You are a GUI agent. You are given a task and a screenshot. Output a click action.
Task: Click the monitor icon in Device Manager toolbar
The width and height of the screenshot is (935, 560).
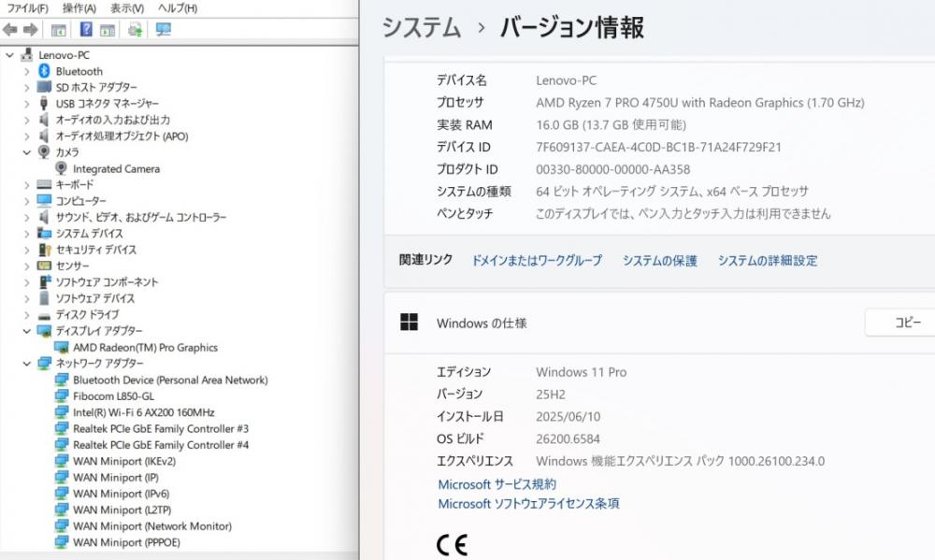164,29
